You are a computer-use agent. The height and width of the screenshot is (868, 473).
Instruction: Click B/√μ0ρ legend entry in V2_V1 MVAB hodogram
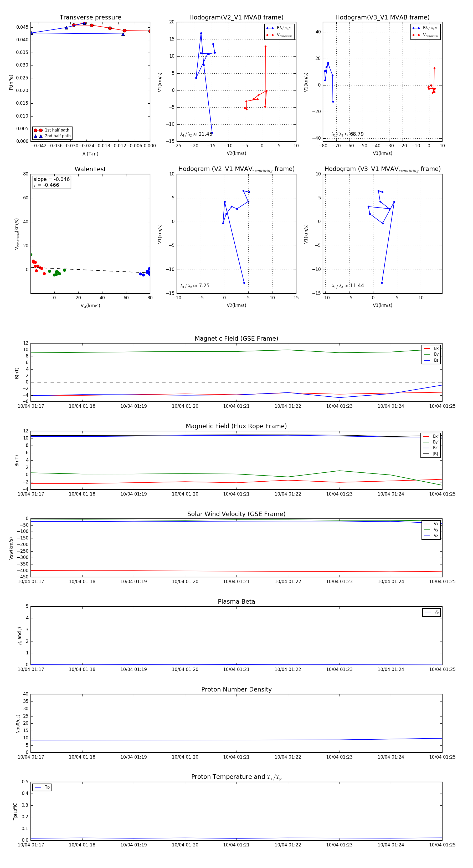click(279, 28)
